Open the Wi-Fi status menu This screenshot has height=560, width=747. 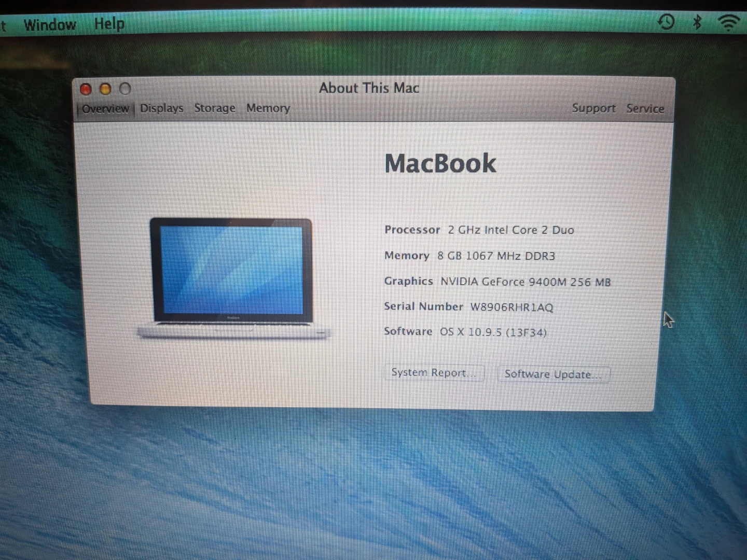[x=729, y=22]
